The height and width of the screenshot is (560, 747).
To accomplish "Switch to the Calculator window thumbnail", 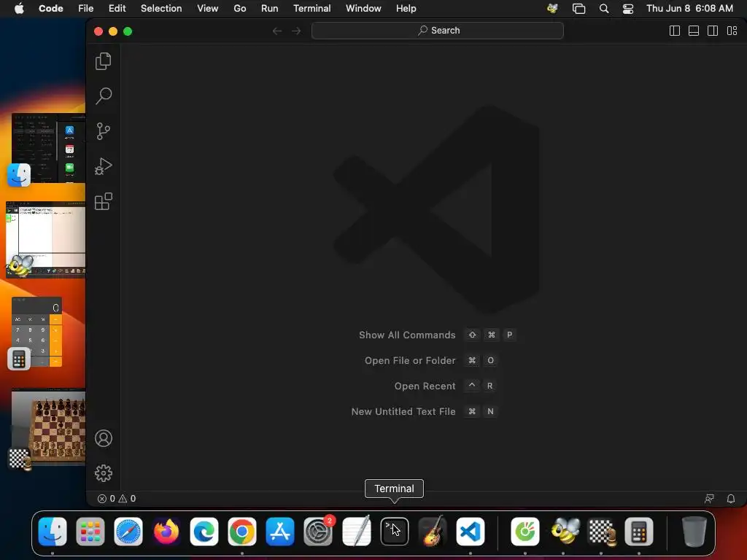I will [37, 332].
